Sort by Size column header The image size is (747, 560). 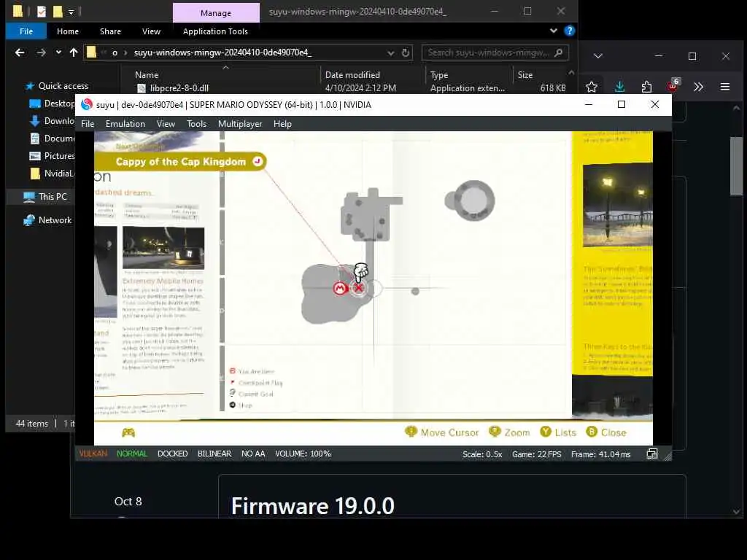point(525,75)
